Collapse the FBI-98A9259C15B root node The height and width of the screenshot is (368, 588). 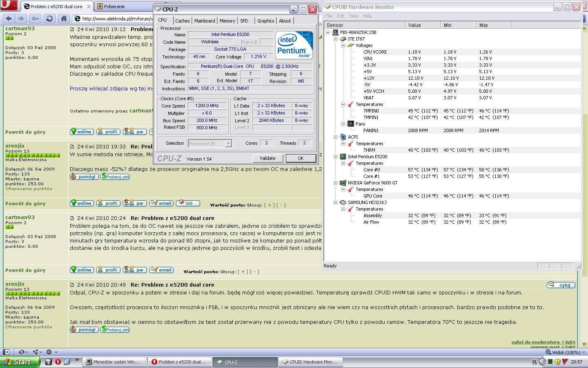click(328, 32)
